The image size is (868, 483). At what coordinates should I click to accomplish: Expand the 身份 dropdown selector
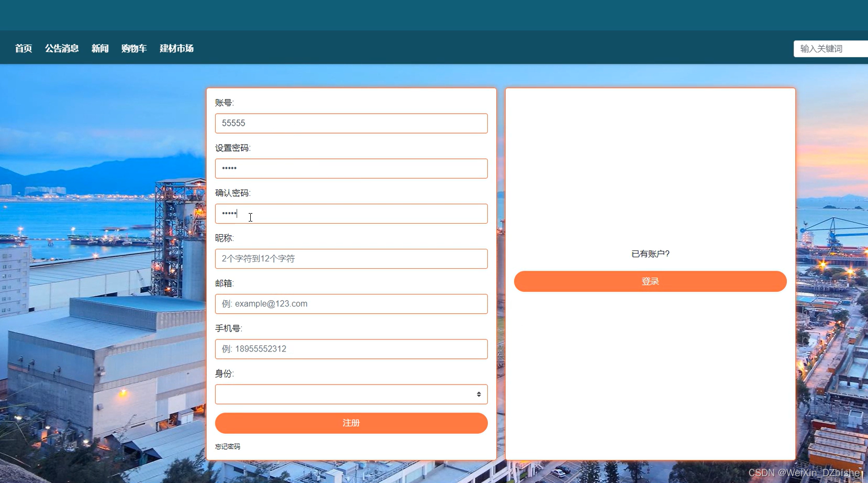click(351, 394)
